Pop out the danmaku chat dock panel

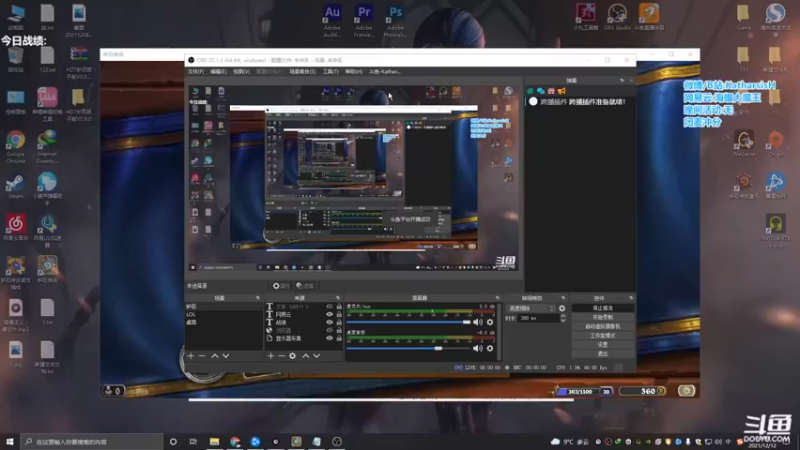coord(621,81)
